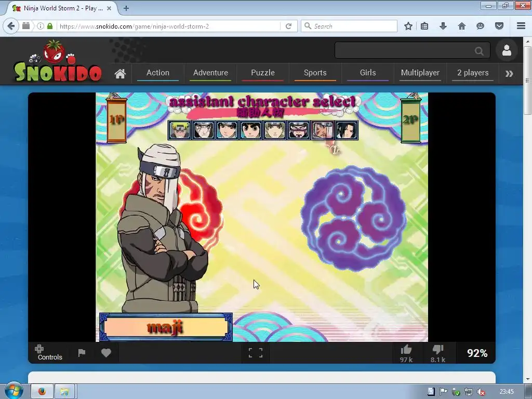This screenshot has width=532, height=399.
Task: Click the green secure padlock icon
Action: point(50,26)
